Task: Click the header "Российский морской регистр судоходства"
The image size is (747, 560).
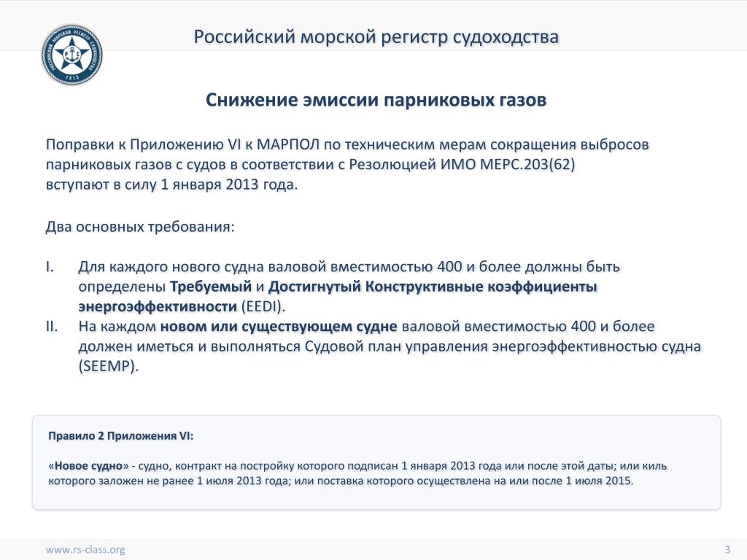Action: pos(376,36)
